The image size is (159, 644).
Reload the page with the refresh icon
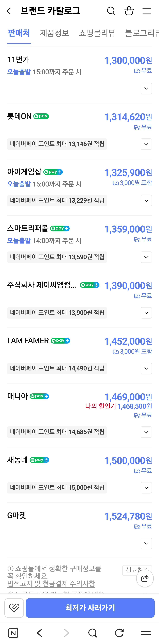tap(119, 633)
